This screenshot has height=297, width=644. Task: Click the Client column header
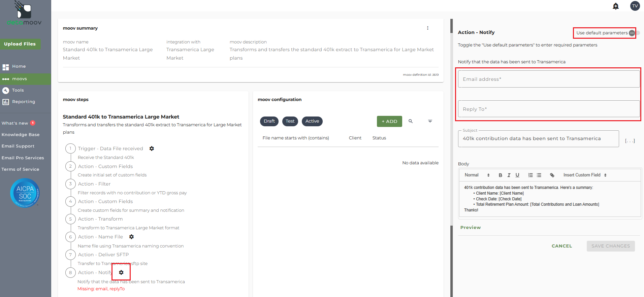pos(355,138)
